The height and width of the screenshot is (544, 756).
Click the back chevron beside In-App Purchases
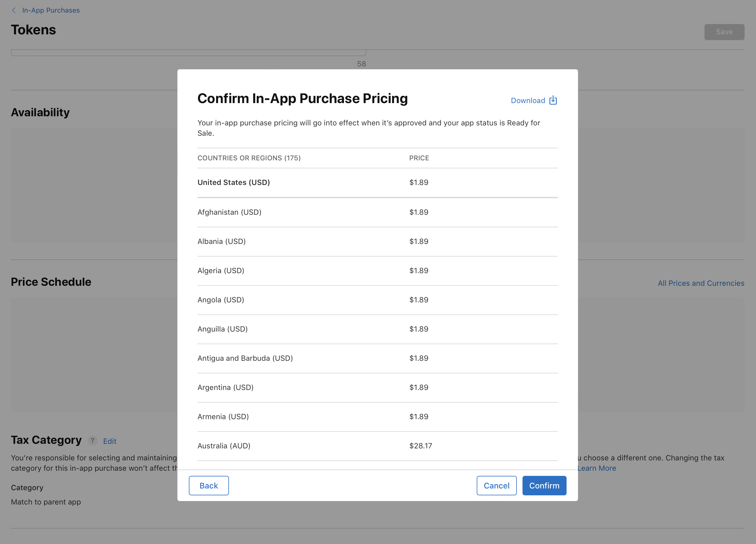coord(14,10)
